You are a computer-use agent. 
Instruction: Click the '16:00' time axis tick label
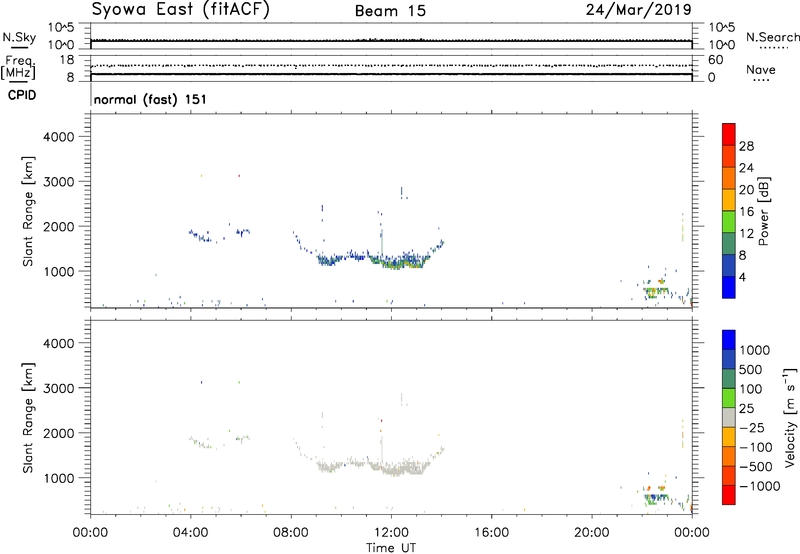click(491, 533)
